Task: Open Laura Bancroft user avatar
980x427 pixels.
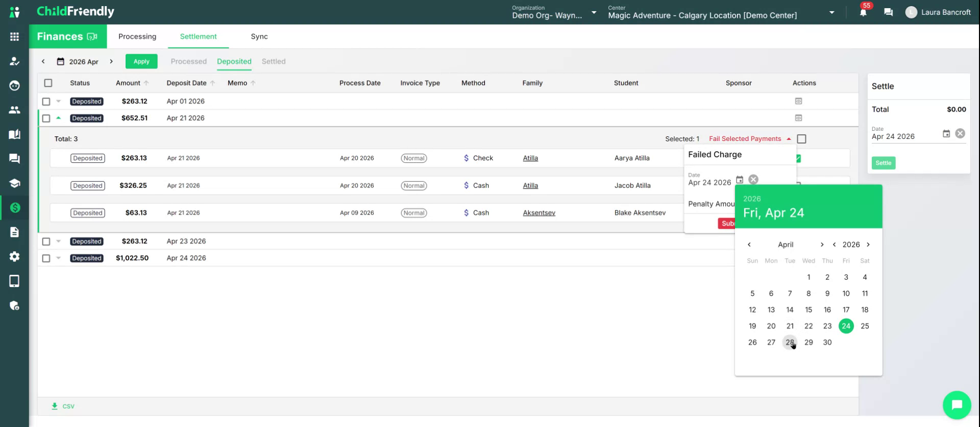Action: (x=911, y=12)
